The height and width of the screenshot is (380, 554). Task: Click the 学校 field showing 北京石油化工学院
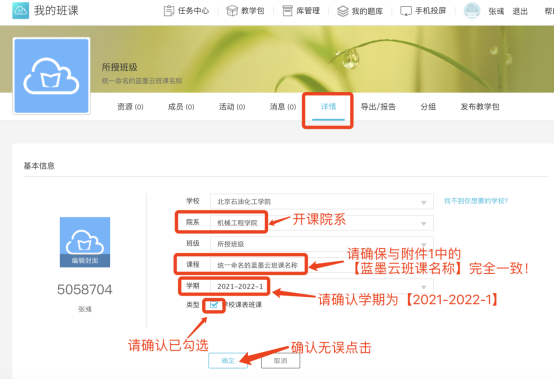pos(322,202)
